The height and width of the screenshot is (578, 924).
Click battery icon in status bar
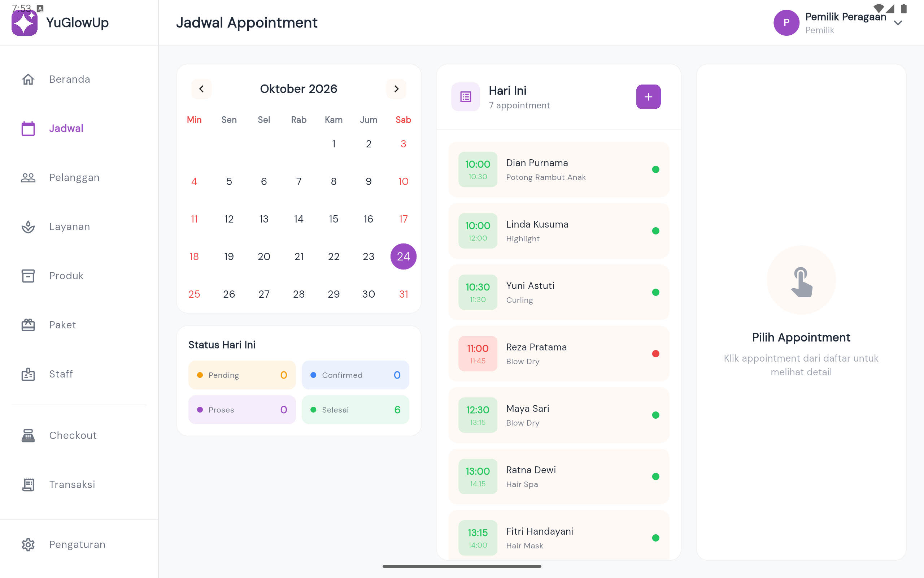click(x=904, y=8)
